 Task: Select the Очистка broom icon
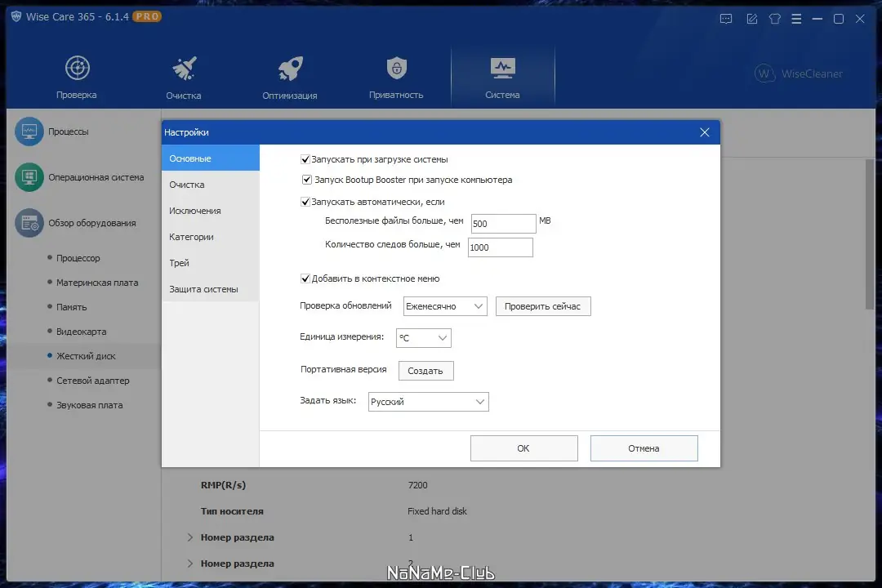coord(183,69)
